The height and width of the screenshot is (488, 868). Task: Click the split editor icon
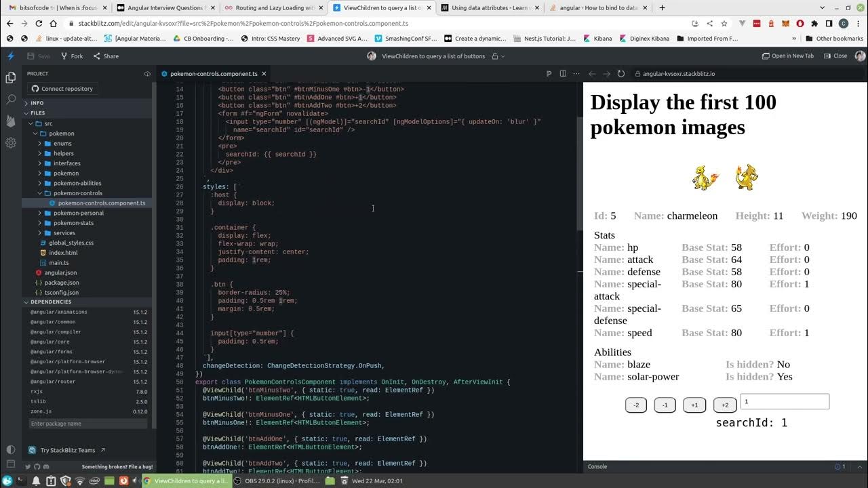coord(562,73)
